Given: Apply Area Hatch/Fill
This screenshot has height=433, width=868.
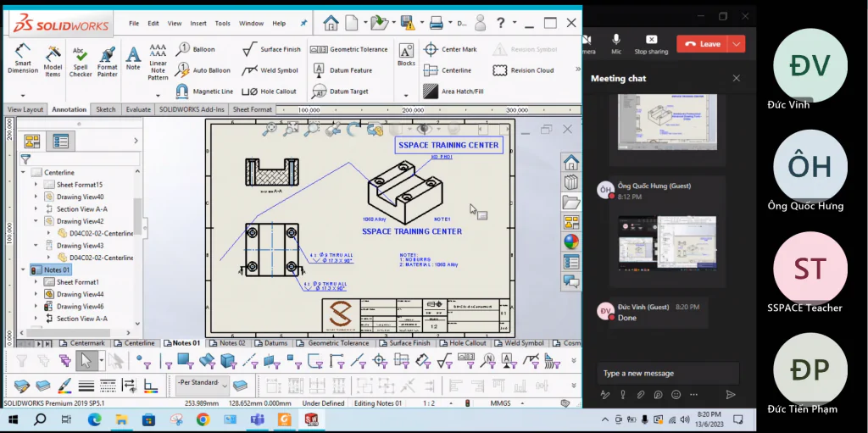Looking at the screenshot, I should 453,92.
